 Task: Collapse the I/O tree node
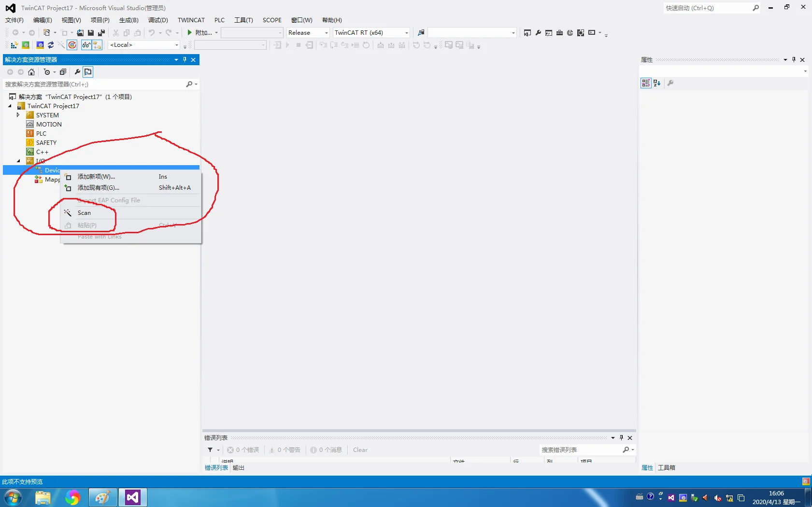pyautogui.click(x=19, y=161)
